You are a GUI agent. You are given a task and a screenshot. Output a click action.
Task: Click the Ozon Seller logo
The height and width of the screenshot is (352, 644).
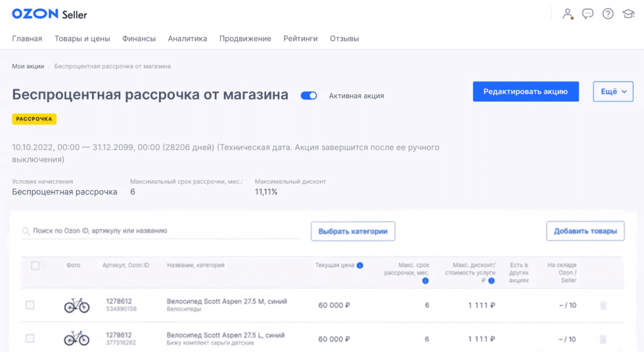[x=50, y=14]
